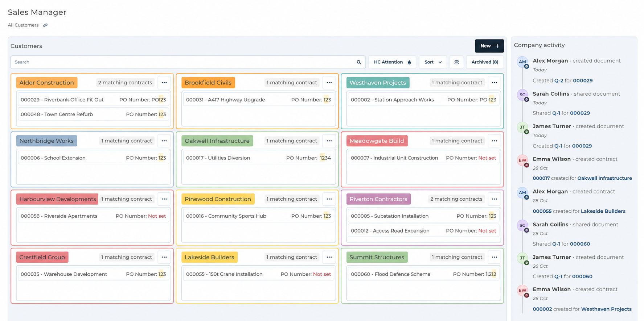Viewport: 644px width, 321px height.
Task: Click the All Customers breadcrumb text
Action: click(23, 25)
